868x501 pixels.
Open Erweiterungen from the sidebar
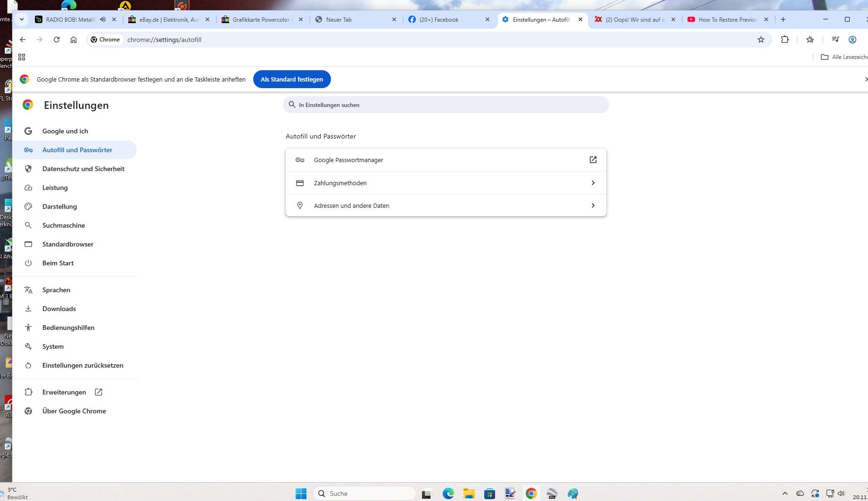pos(64,392)
